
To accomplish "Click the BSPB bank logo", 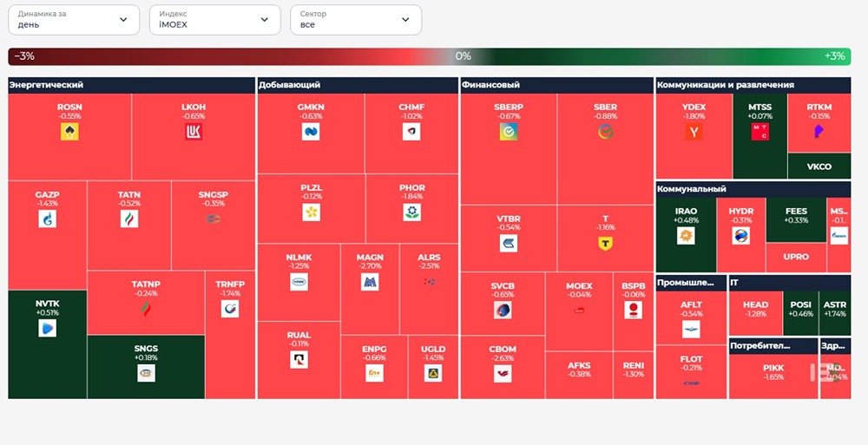I will [x=634, y=310].
